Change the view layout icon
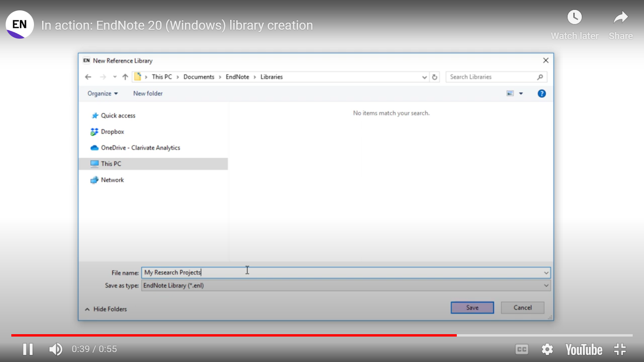 (x=510, y=93)
